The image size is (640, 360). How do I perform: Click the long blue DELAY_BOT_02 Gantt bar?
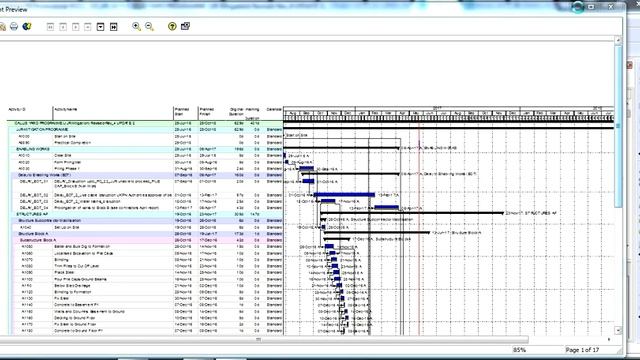point(344,195)
